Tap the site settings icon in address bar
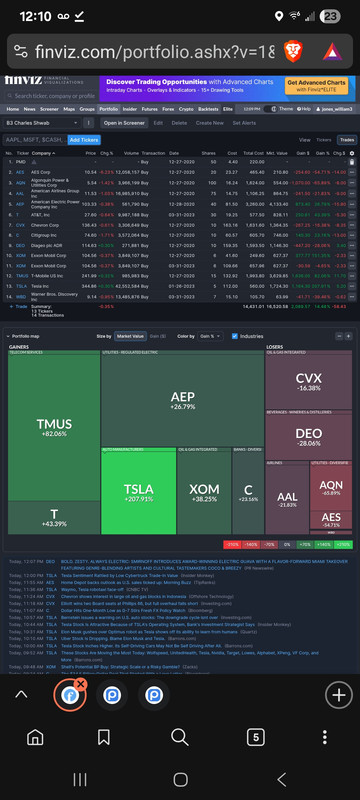 click(x=21, y=52)
